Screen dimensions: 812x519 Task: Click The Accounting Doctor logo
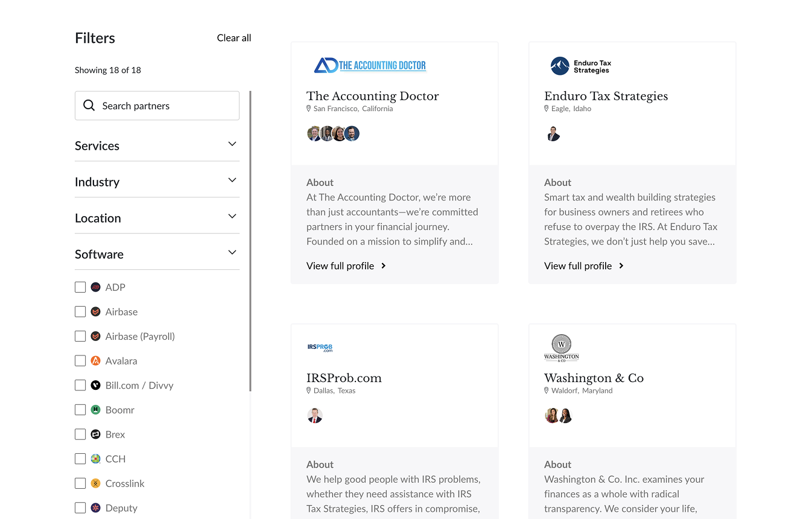370,65
